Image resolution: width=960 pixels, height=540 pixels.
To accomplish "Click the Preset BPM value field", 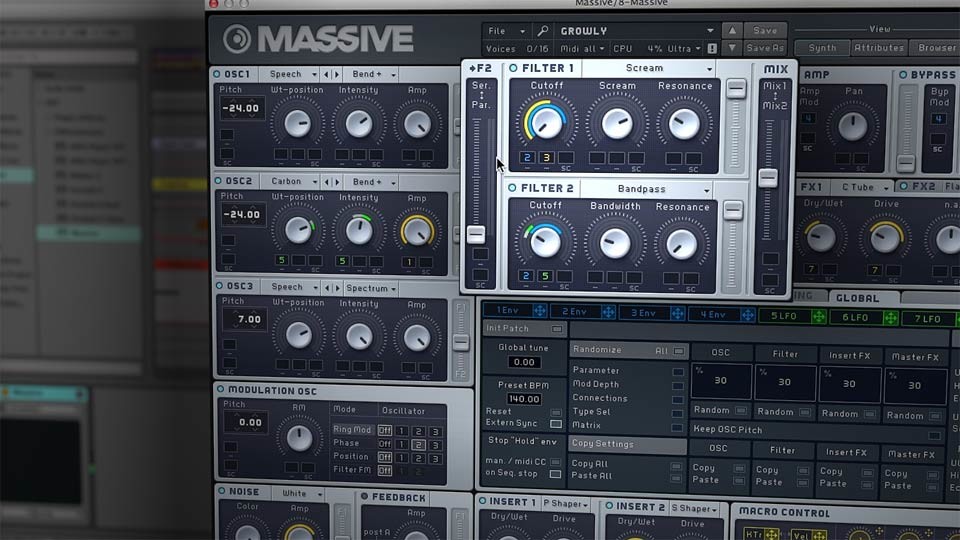I will coord(524,399).
